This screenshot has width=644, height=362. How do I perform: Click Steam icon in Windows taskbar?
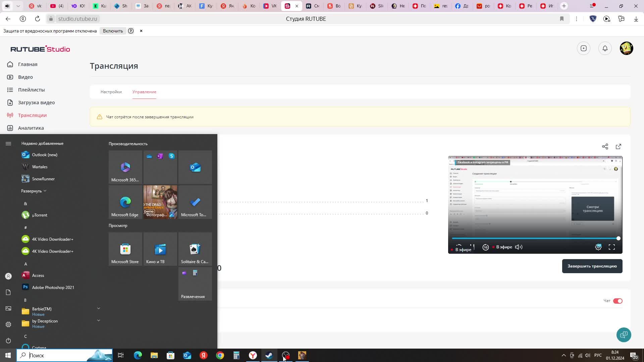click(269, 355)
